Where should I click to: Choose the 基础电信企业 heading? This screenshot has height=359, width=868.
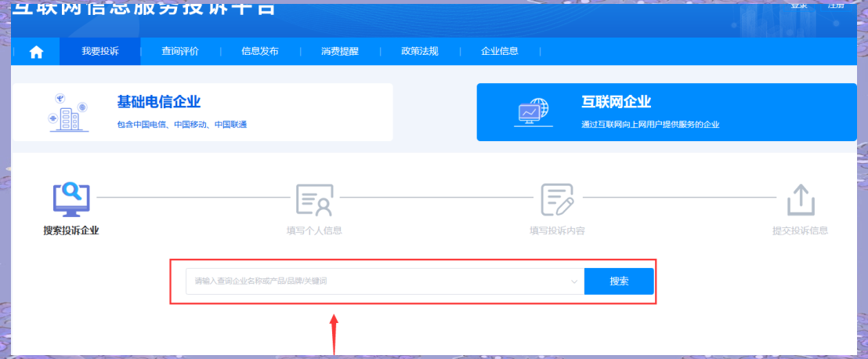[159, 101]
